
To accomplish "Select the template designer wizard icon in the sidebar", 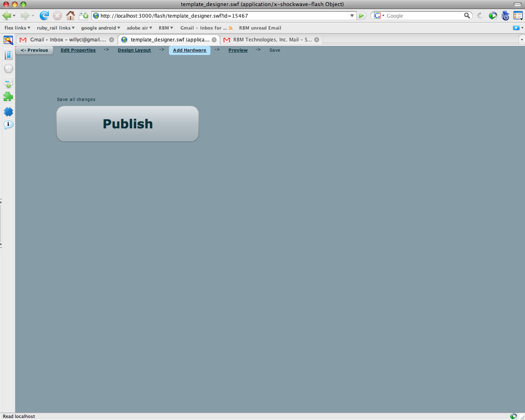I will tap(8, 40).
